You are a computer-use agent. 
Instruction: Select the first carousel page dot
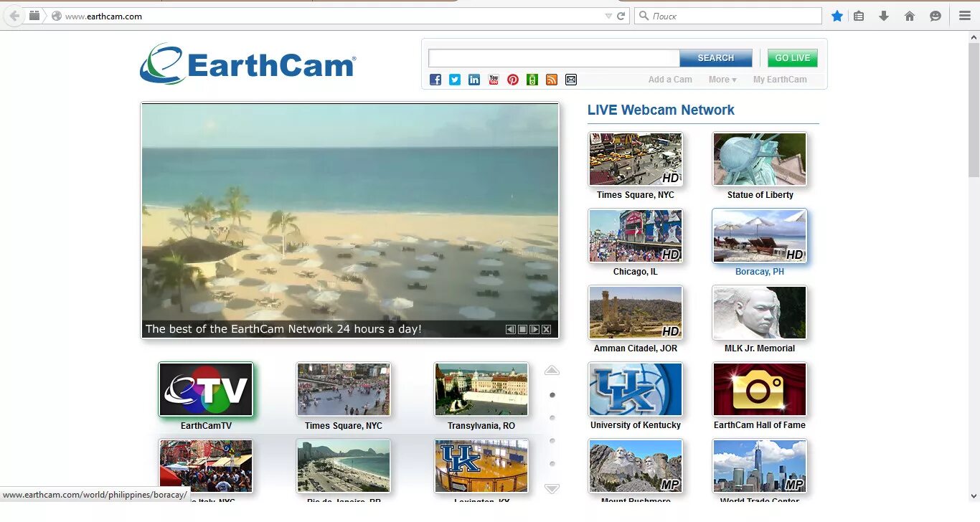[x=552, y=395]
